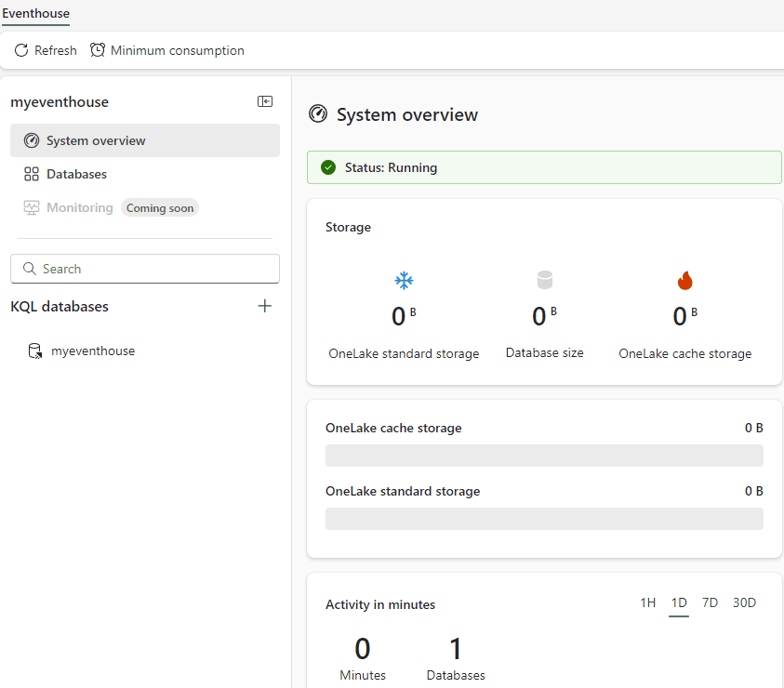784x688 pixels.
Task: Click the gray cylinder Database size icon
Action: pyautogui.click(x=544, y=280)
